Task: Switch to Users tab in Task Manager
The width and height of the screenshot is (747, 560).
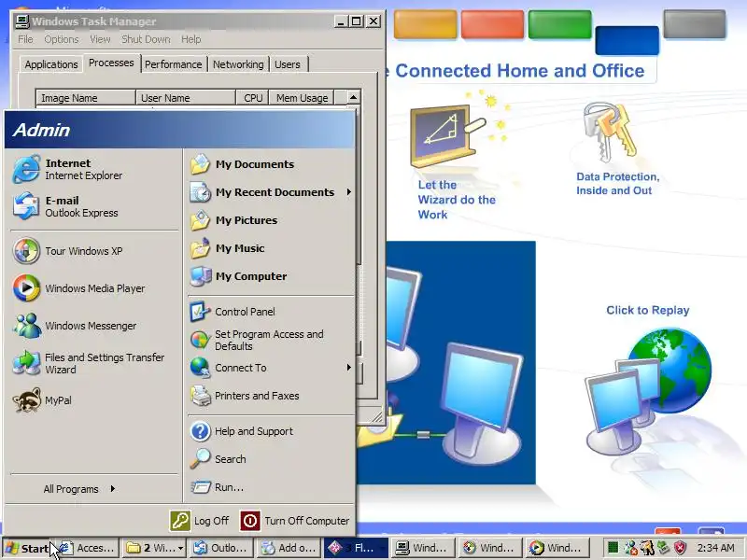Action: pos(288,64)
